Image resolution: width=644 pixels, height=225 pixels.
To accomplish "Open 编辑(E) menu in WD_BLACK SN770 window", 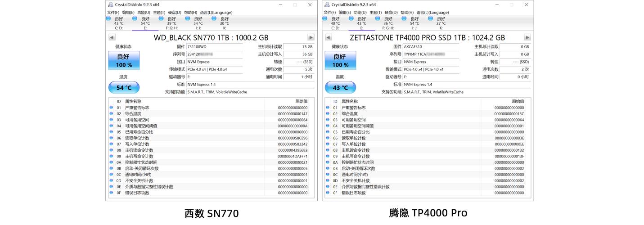I will point(128,12).
